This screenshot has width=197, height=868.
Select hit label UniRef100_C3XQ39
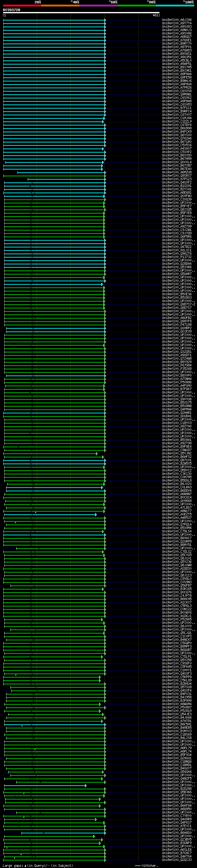point(177,200)
